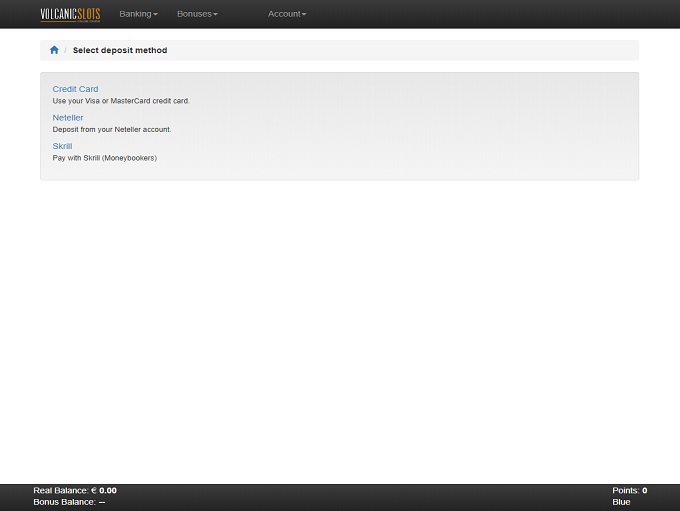
Task: Click the caret arrow beside Banking
Action: pos(156,15)
